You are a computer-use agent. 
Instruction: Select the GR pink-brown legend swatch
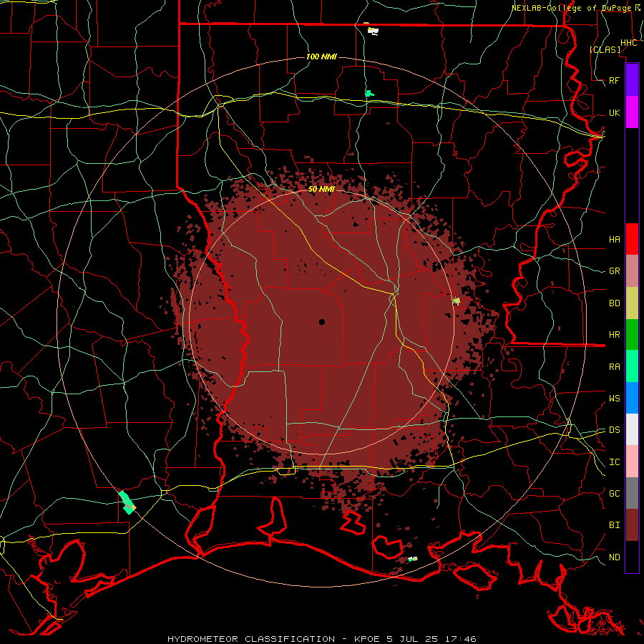tap(632, 270)
